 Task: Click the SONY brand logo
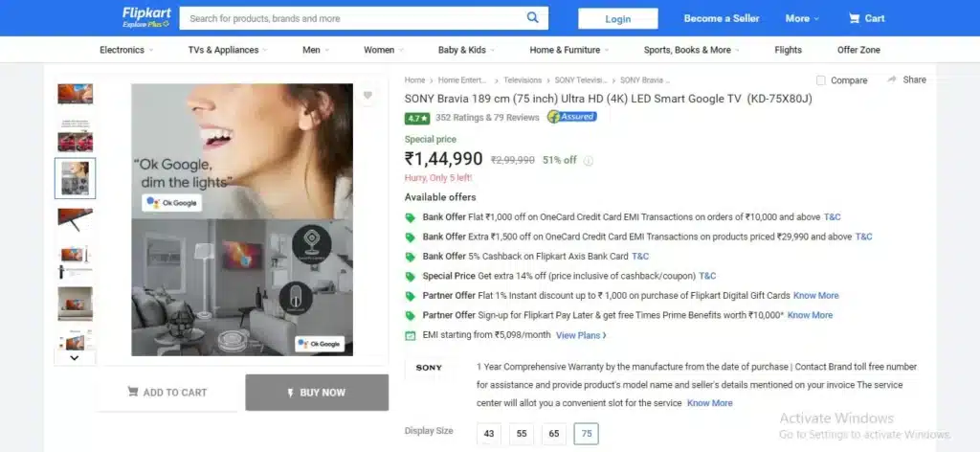(429, 369)
